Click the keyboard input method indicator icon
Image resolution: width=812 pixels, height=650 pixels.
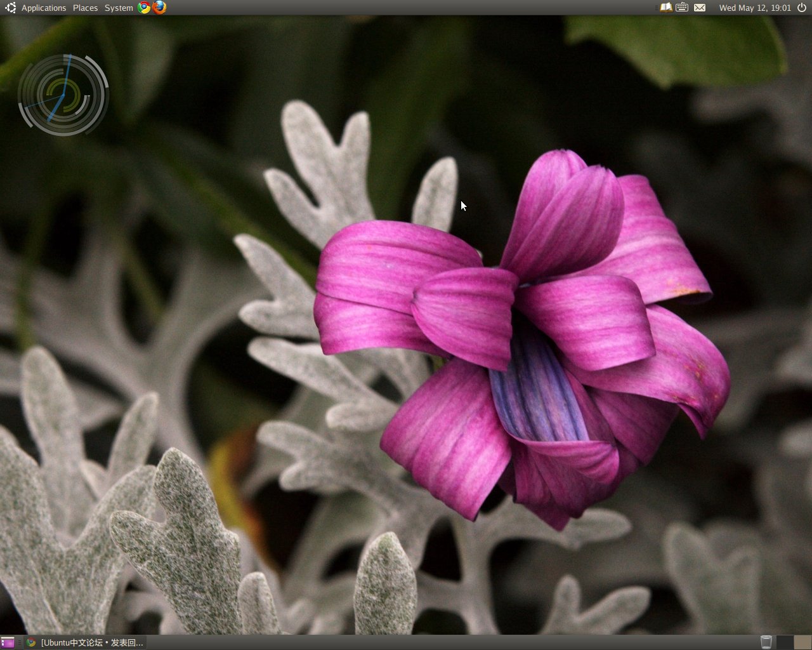point(682,8)
